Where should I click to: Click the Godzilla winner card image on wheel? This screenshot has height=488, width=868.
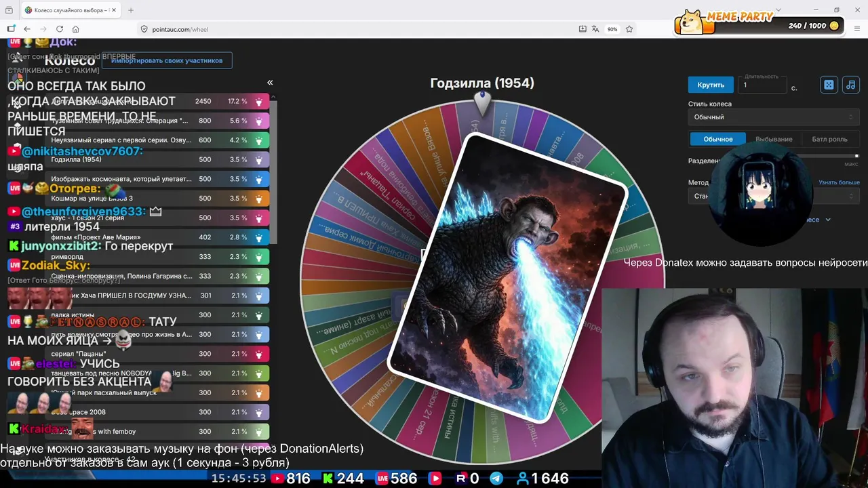[x=507, y=278]
